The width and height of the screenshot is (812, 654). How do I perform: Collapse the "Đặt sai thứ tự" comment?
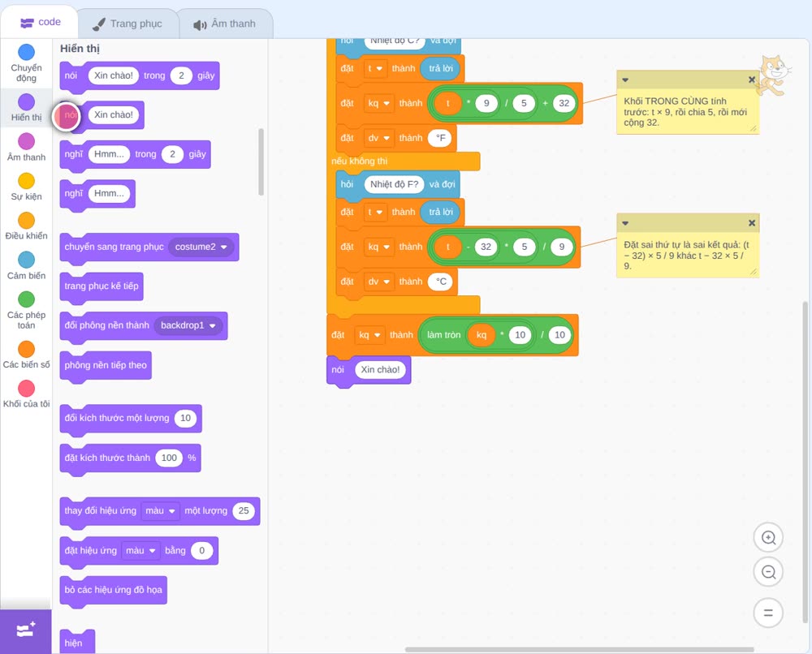tap(625, 223)
